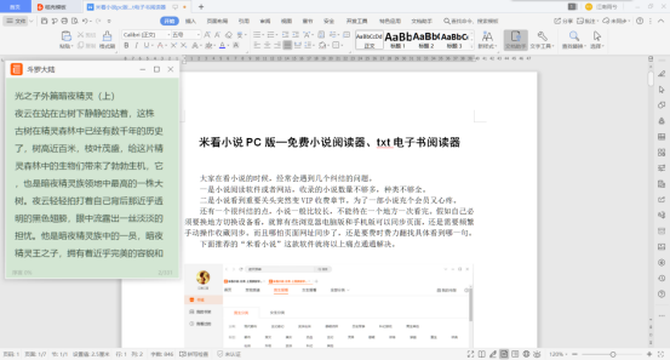Click the zoom slider handle in status bar
Image resolution: width=670 pixels, height=360 pixels.
click(x=613, y=354)
